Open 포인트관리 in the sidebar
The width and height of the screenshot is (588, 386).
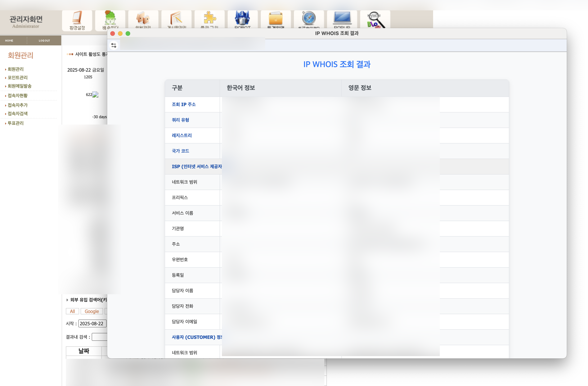pos(18,78)
